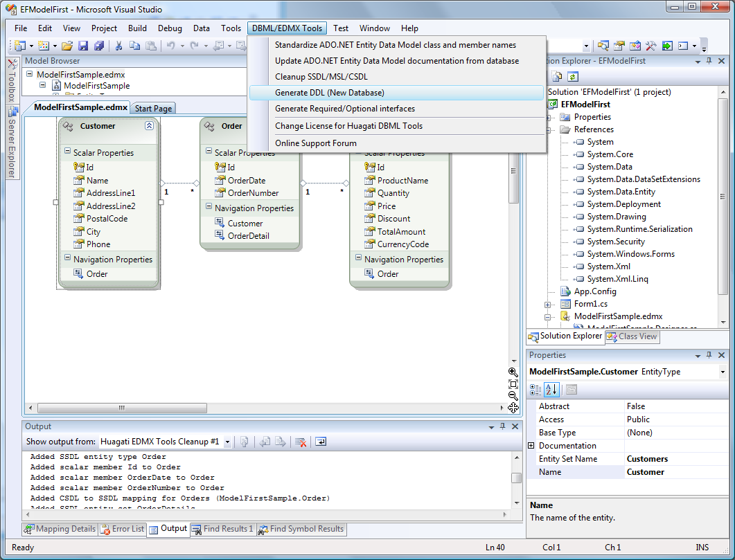Switch to the Class View tab
Screen dimensions: 735x560
pyautogui.click(x=632, y=336)
